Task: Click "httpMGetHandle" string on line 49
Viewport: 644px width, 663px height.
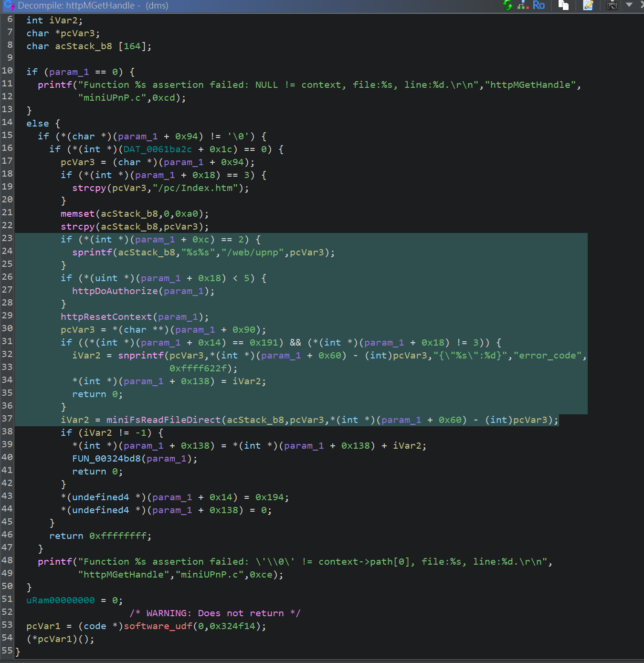Action: click(124, 575)
